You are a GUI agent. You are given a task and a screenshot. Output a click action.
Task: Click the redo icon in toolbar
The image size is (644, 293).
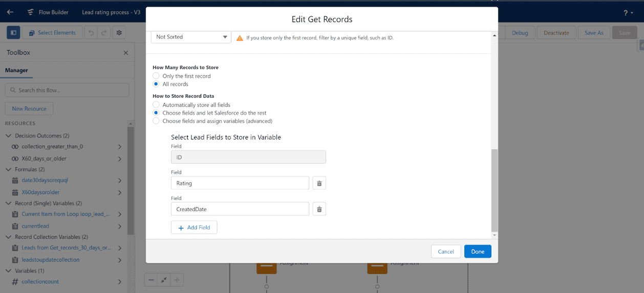click(104, 33)
